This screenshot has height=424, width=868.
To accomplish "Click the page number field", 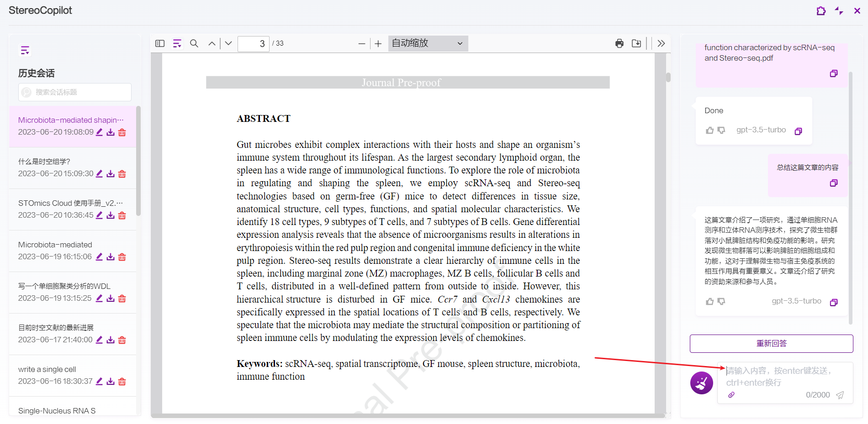I will tap(254, 43).
